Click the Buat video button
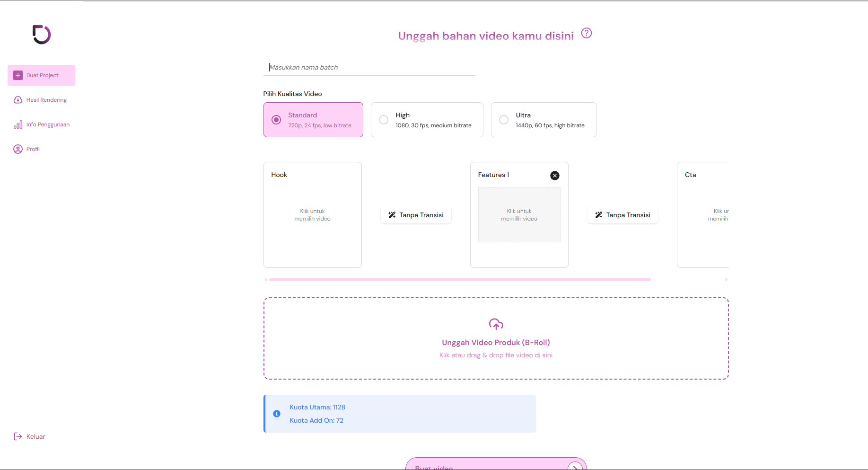This screenshot has height=470, width=868. coord(496,464)
